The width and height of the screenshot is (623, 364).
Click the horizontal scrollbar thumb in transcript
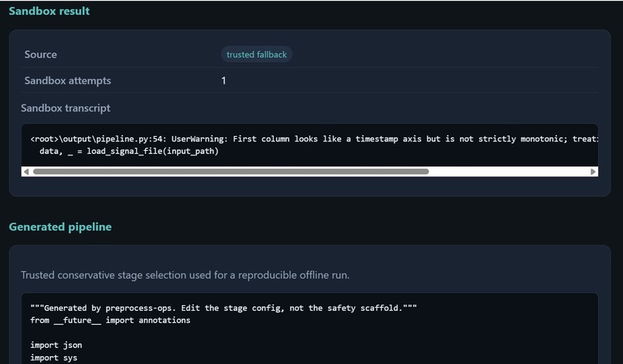coord(231,172)
